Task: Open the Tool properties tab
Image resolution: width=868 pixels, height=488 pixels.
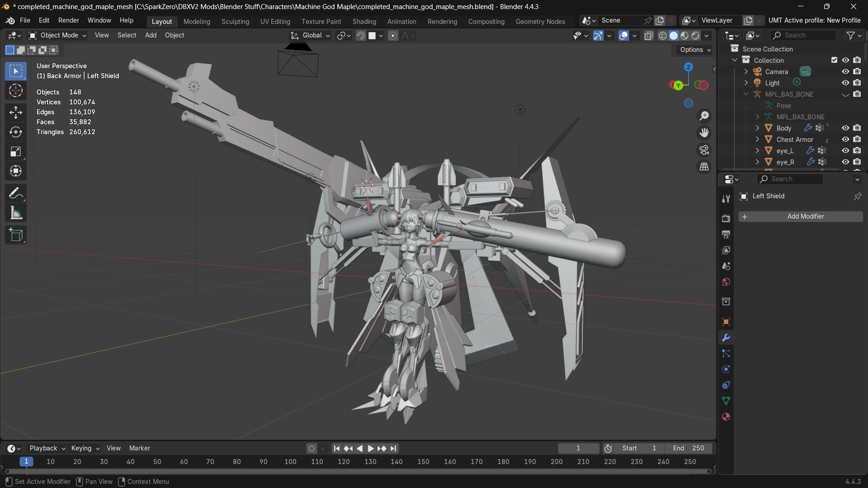Action: point(726,199)
